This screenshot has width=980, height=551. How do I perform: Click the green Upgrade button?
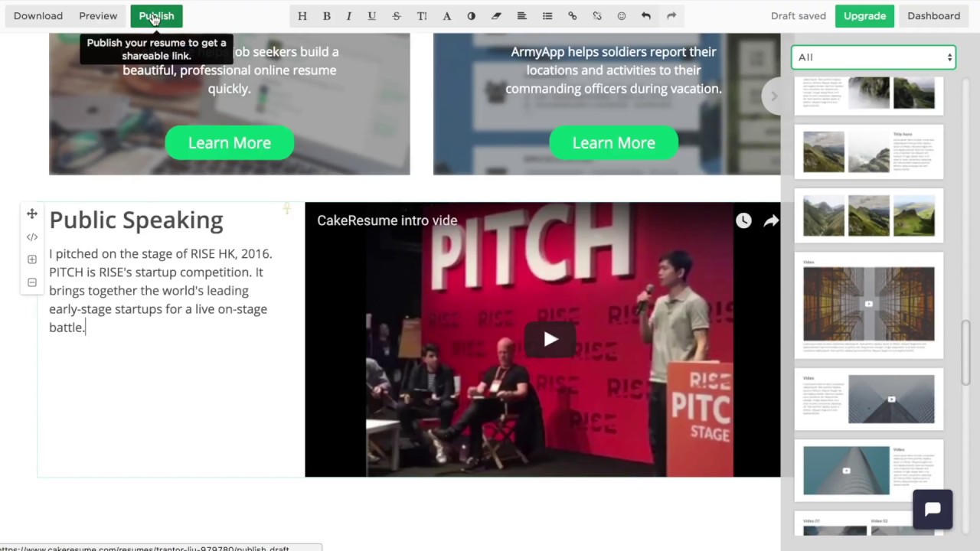point(864,16)
